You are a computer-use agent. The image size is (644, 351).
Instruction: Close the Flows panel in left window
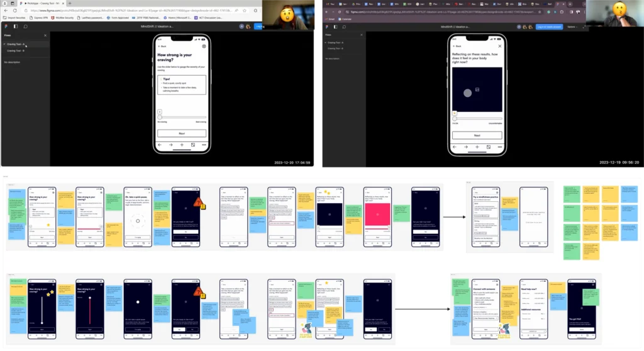coord(45,36)
